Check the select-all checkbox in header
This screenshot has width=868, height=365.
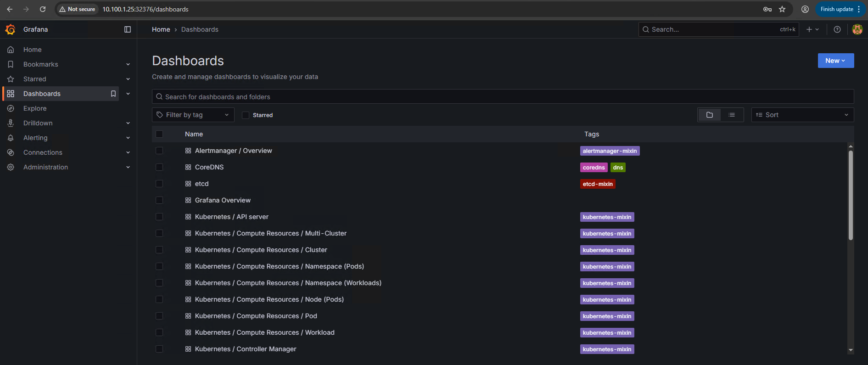pos(159,134)
